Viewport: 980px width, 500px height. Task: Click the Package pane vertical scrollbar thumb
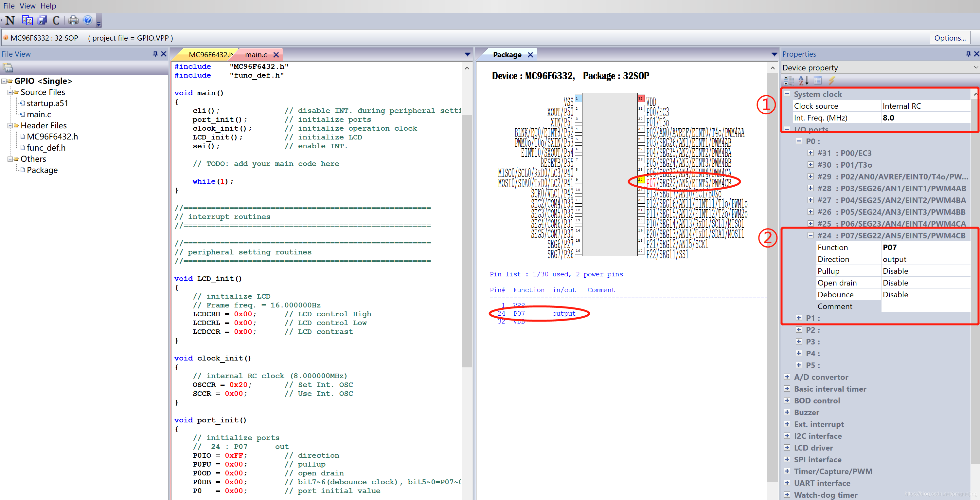[772, 278]
